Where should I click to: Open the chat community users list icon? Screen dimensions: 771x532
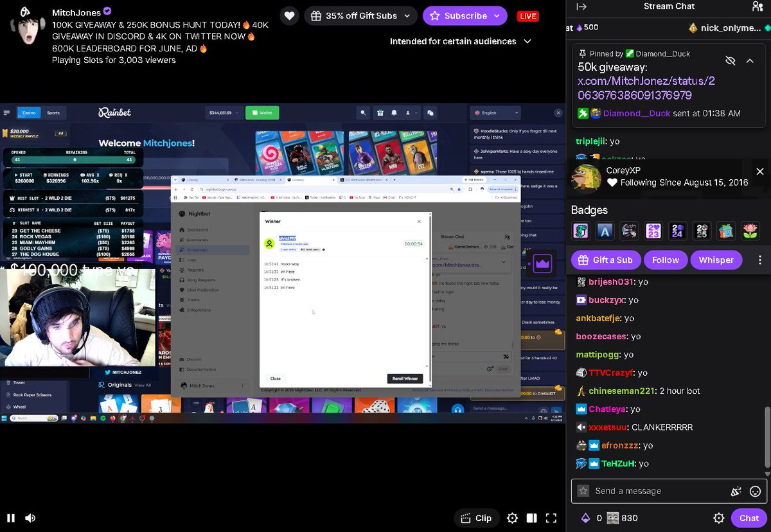[x=758, y=6]
